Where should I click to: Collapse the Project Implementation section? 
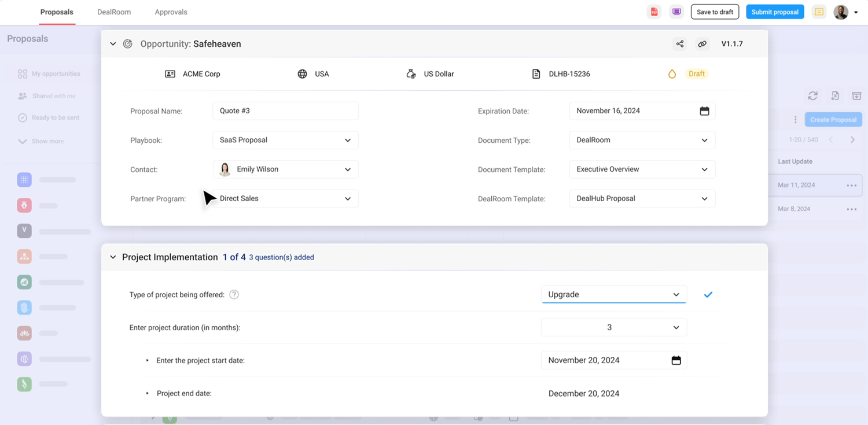[113, 257]
